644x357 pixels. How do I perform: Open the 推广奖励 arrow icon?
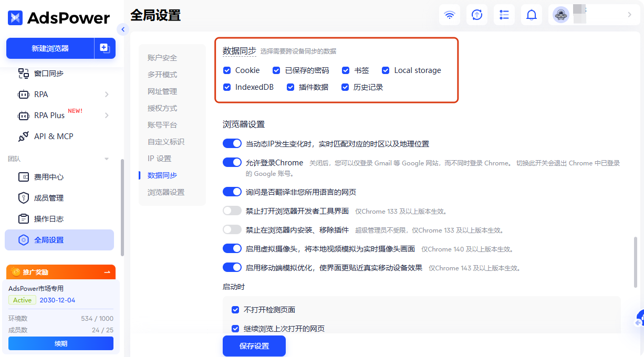107,272
